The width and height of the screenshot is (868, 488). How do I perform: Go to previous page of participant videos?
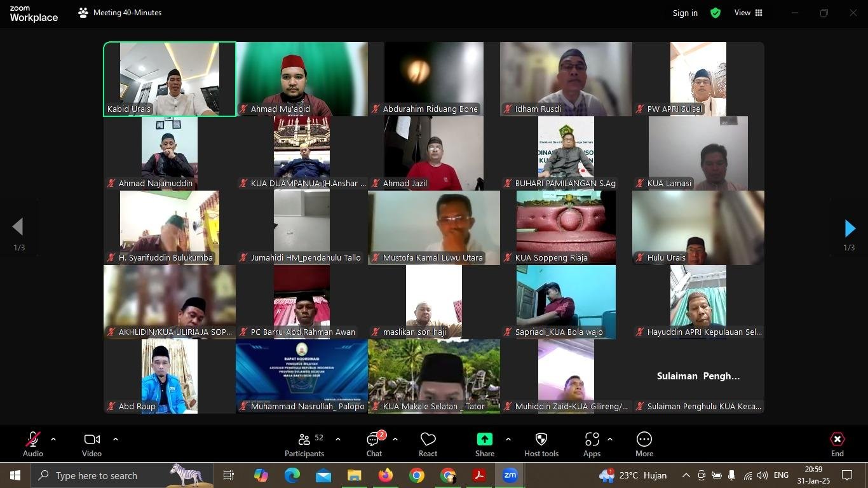18,227
